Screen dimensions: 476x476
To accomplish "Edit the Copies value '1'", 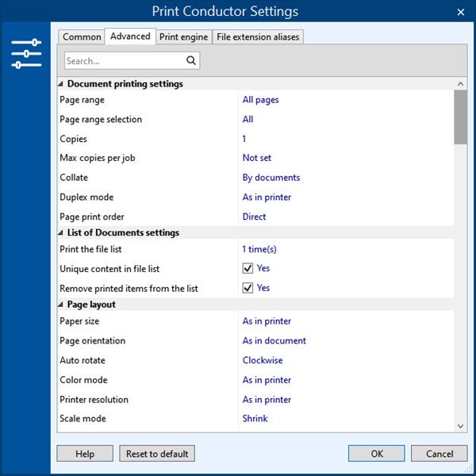I will [x=244, y=139].
